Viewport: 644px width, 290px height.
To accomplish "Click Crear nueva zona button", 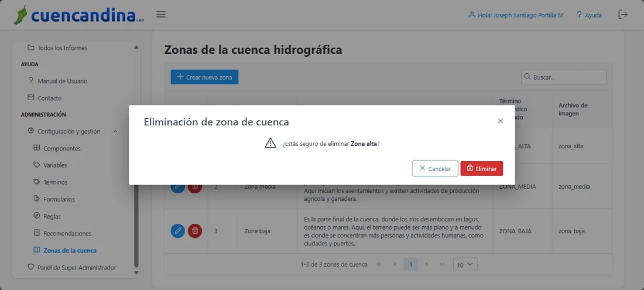I will click(x=204, y=77).
